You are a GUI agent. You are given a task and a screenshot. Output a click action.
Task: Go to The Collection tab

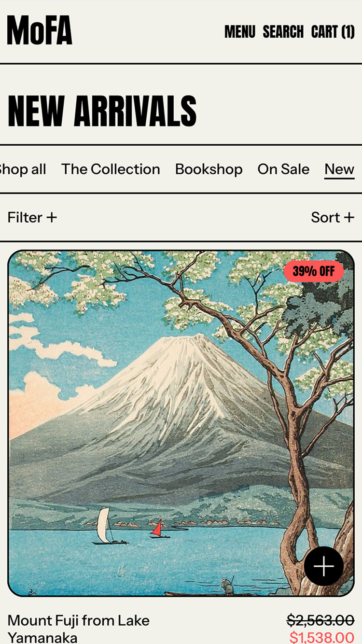[x=111, y=169]
